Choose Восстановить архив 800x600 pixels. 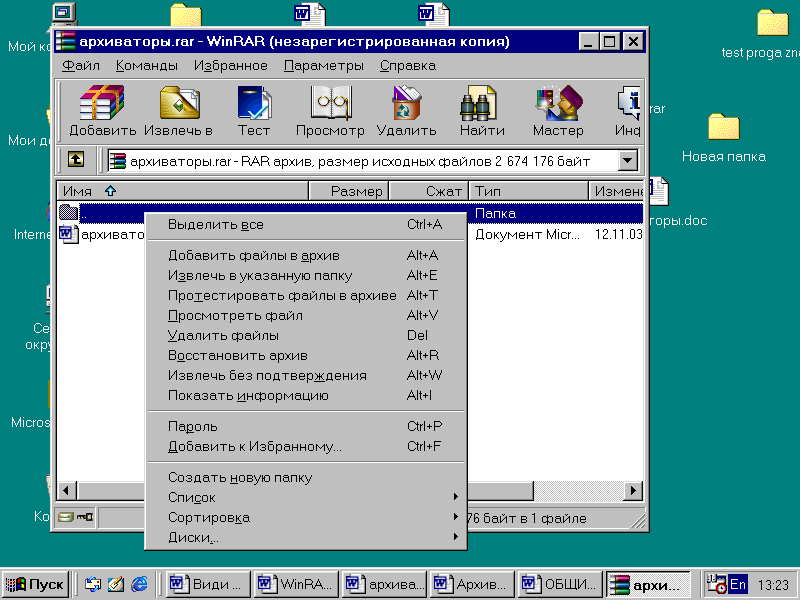pyautogui.click(x=306, y=355)
